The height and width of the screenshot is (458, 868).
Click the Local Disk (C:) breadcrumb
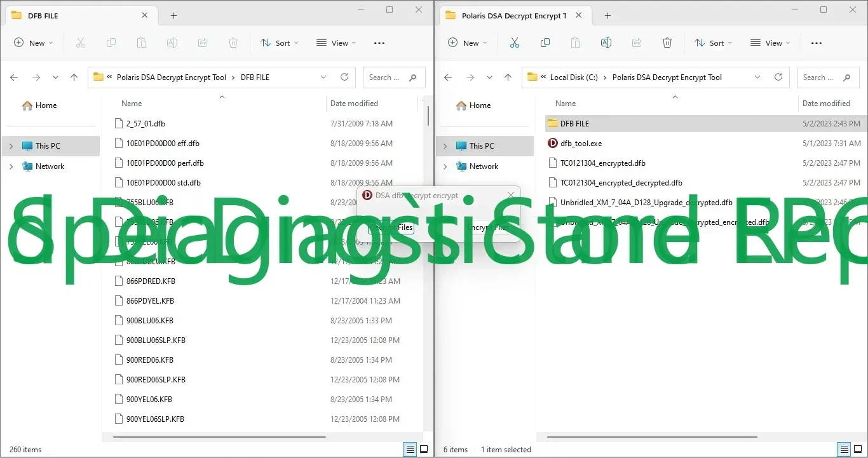click(x=574, y=77)
